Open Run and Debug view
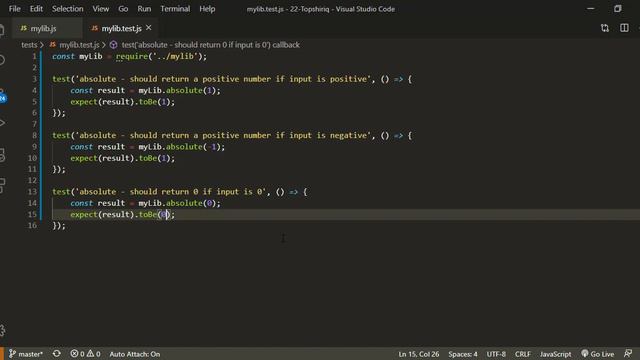This screenshot has height=360, width=640. point(2,123)
